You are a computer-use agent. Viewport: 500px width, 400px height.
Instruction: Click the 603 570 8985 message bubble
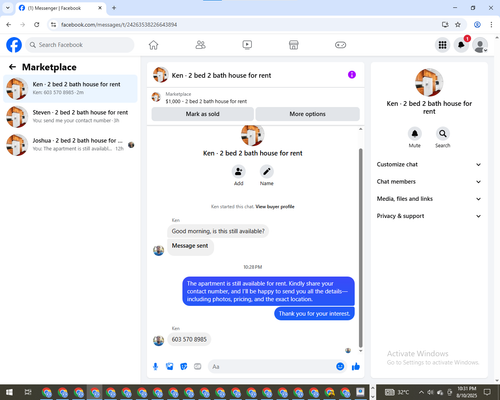pos(189,339)
